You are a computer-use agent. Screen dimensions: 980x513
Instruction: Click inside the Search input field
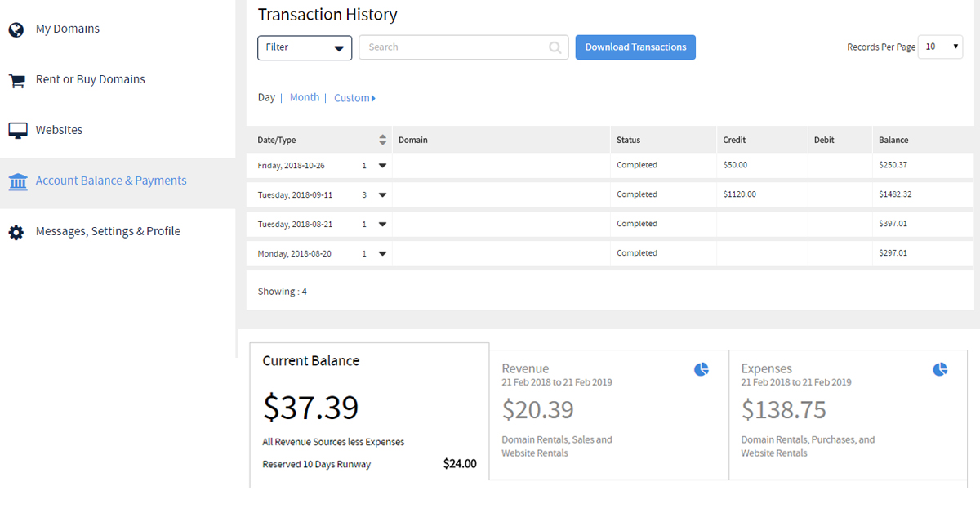[x=453, y=47]
